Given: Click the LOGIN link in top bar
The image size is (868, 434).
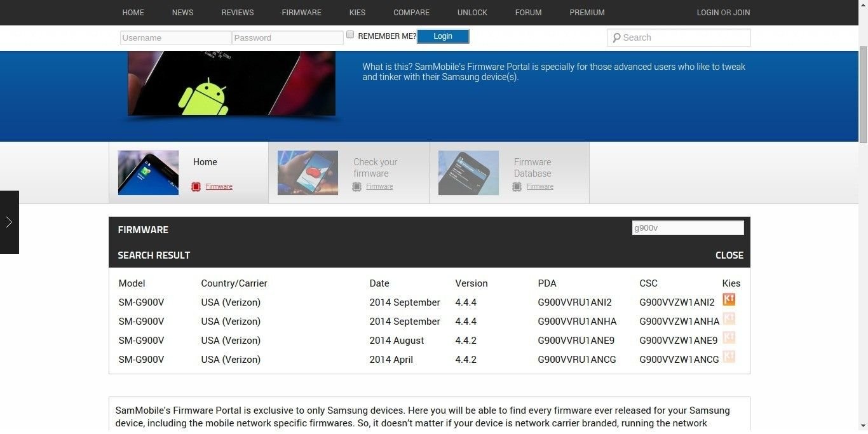Looking at the screenshot, I should pos(708,13).
